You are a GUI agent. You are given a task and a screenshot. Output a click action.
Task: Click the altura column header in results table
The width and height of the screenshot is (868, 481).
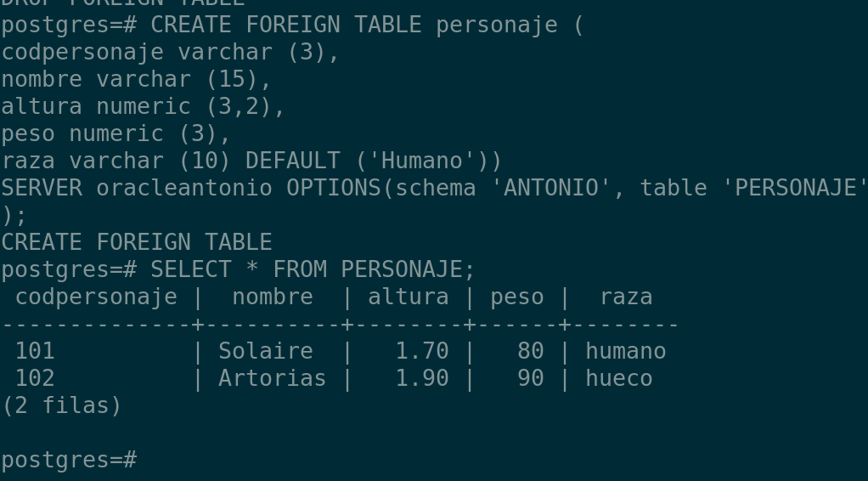[409, 297]
